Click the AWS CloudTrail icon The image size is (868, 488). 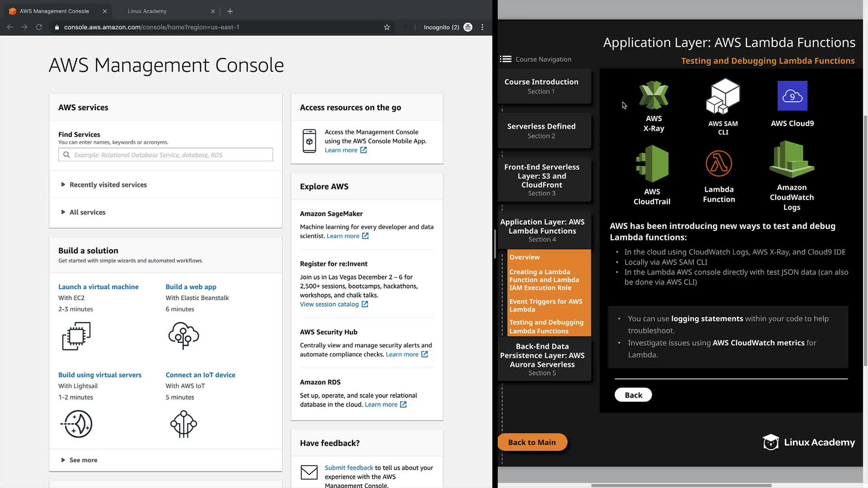(652, 164)
